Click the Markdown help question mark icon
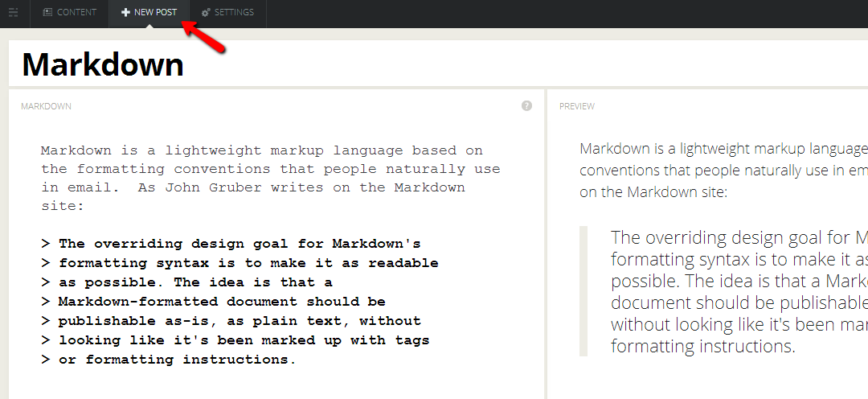Image resolution: width=868 pixels, height=399 pixels. 526,105
